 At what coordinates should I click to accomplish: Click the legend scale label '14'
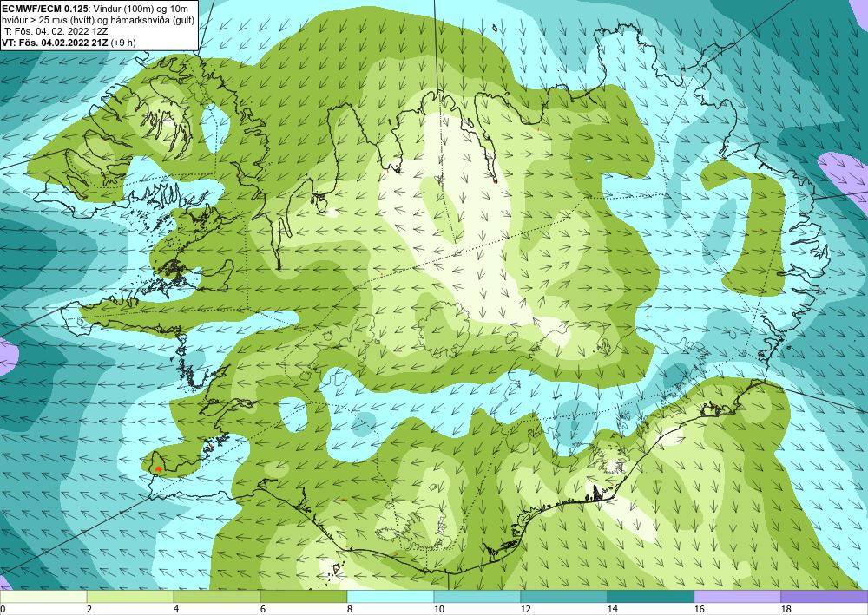coord(613,609)
